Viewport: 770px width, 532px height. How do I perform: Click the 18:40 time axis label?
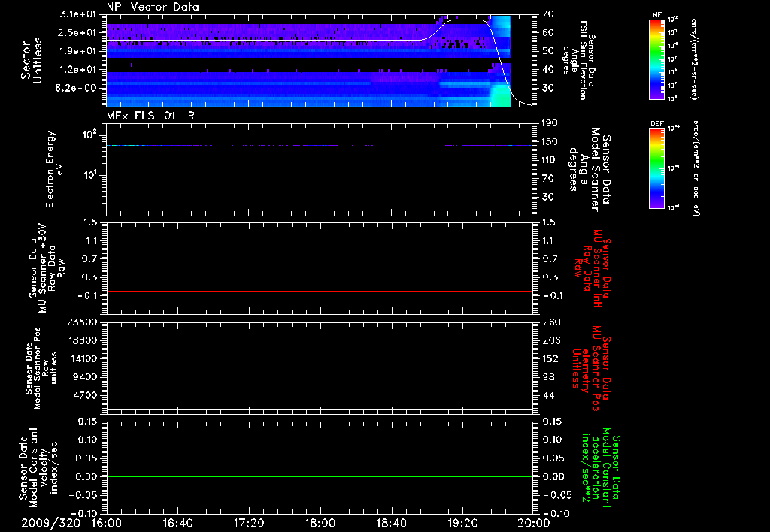[391, 523]
